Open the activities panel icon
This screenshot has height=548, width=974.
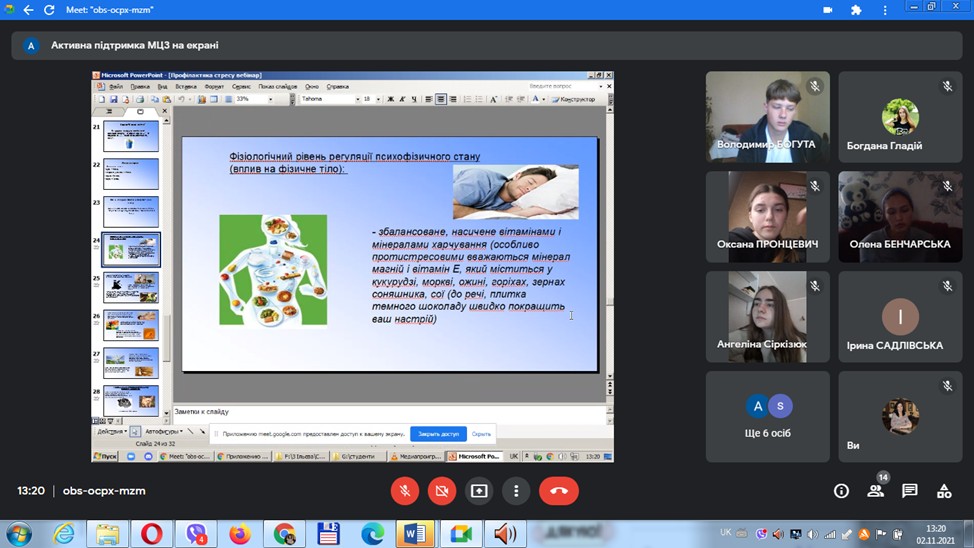(x=944, y=491)
